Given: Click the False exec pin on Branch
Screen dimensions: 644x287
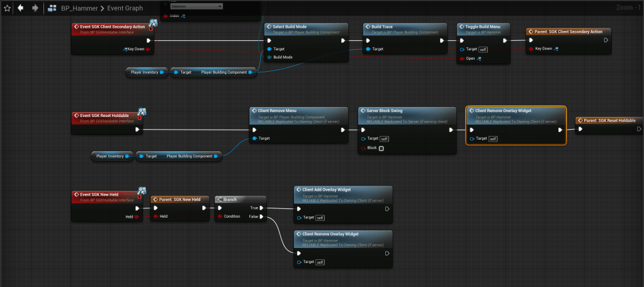Looking at the screenshot, I should pos(261,217).
